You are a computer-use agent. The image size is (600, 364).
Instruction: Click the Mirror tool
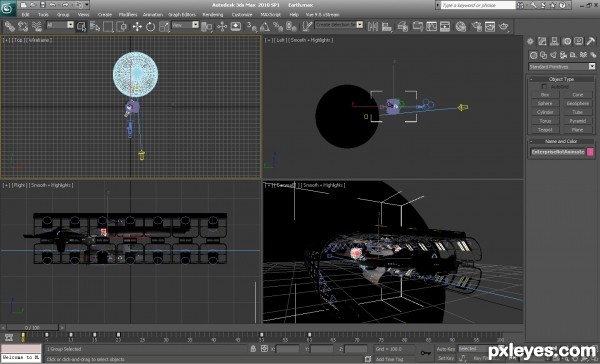373,26
